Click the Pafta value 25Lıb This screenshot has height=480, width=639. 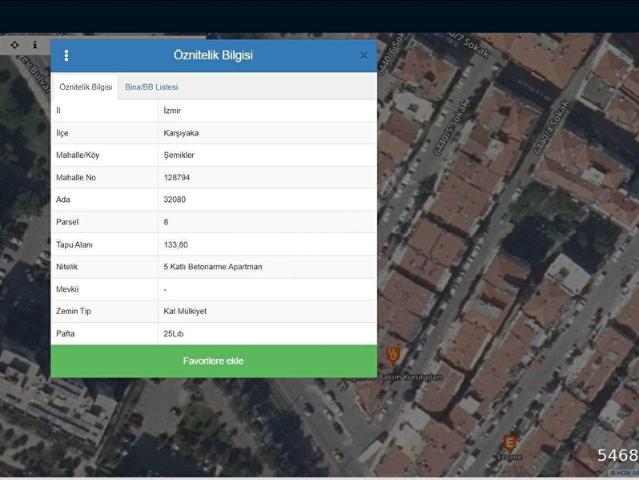click(173, 334)
